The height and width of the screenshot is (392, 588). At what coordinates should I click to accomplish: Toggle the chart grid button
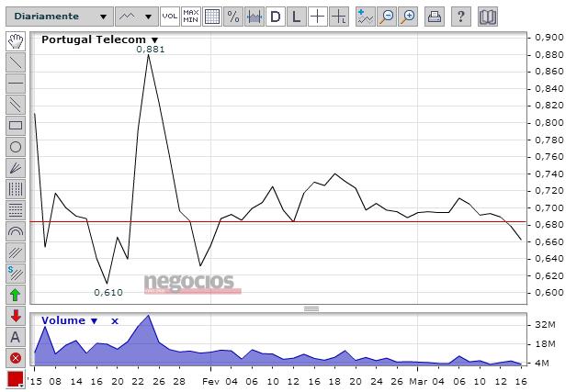coord(212,17)
